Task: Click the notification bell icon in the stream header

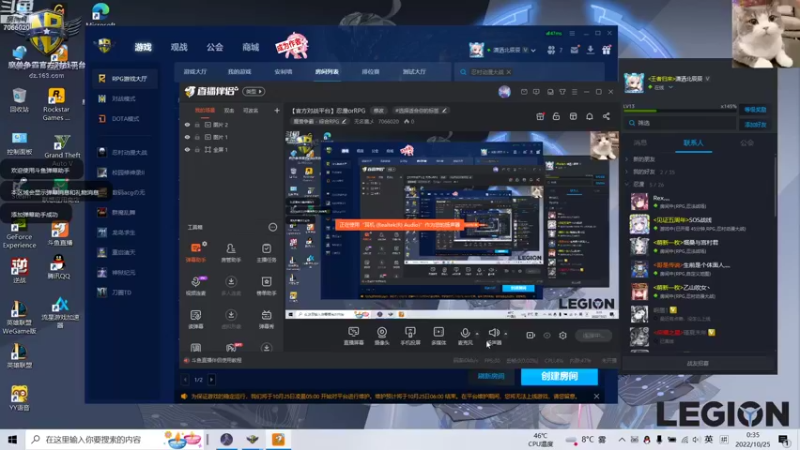Action: coord(589,116)
